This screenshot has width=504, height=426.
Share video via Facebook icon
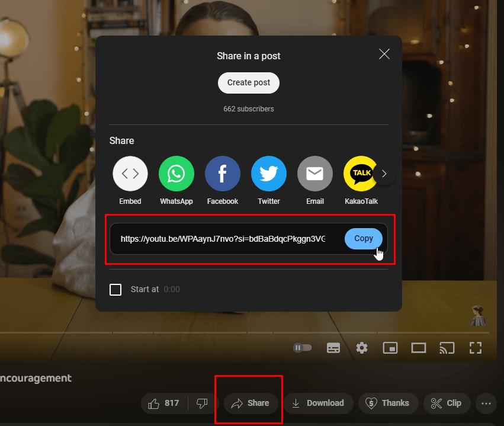coord(223,174)
